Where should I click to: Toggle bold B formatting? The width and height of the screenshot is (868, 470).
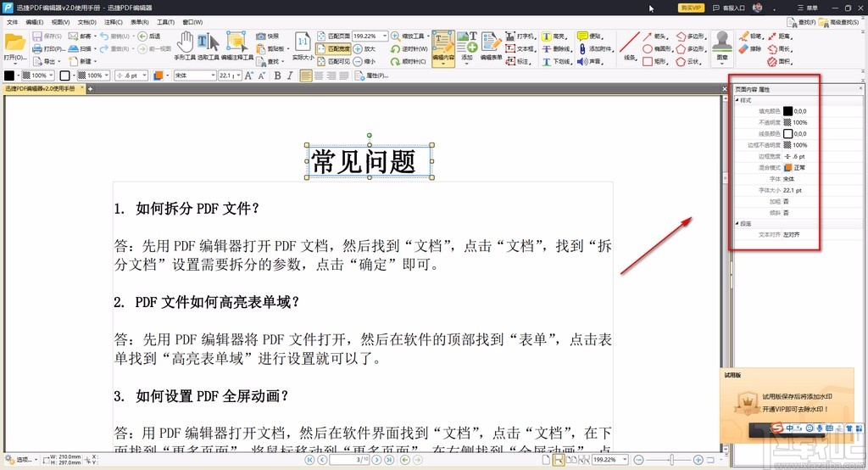tap(277, 76)
